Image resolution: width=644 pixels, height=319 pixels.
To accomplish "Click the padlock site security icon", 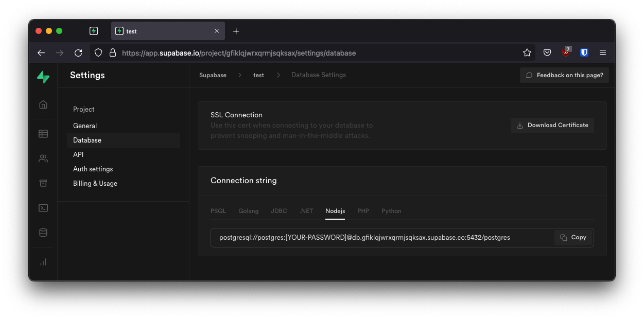I will click(x=113, y=53).
